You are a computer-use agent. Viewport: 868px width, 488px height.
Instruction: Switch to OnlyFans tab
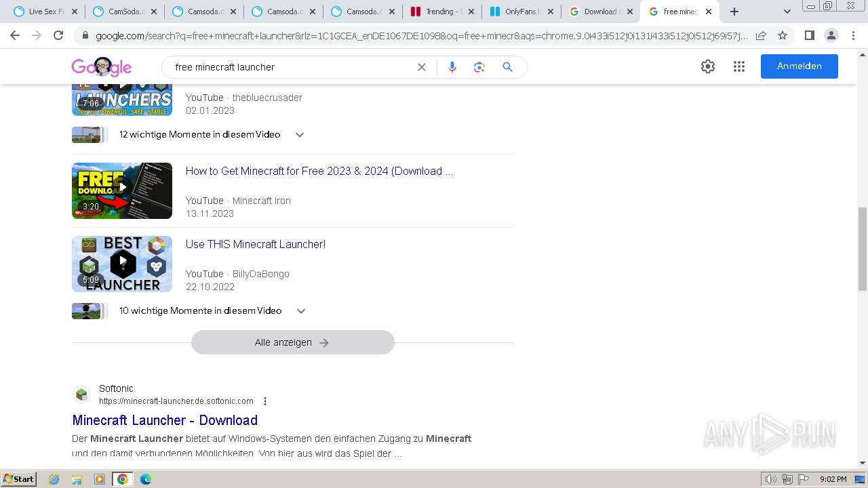pos(521,12)
